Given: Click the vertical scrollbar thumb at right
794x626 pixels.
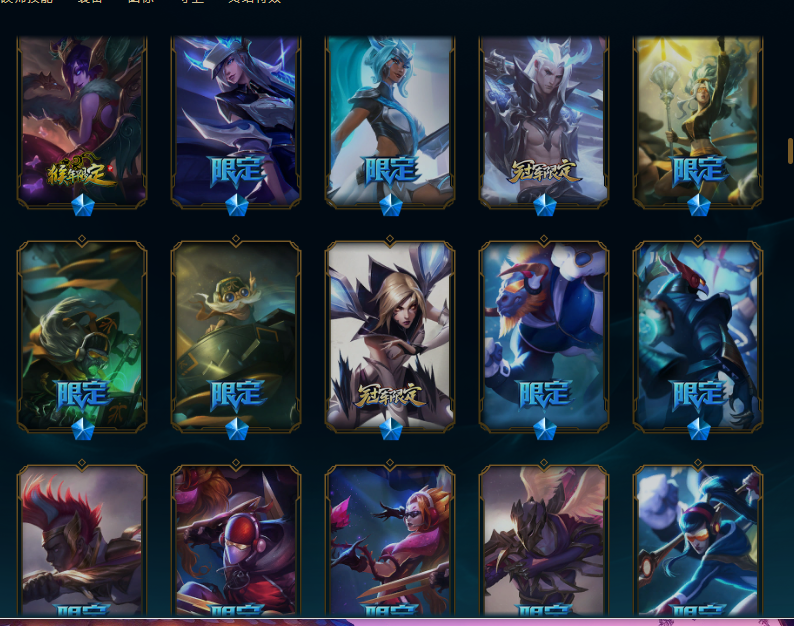Looking at the screenshot, I should point(790,150).
